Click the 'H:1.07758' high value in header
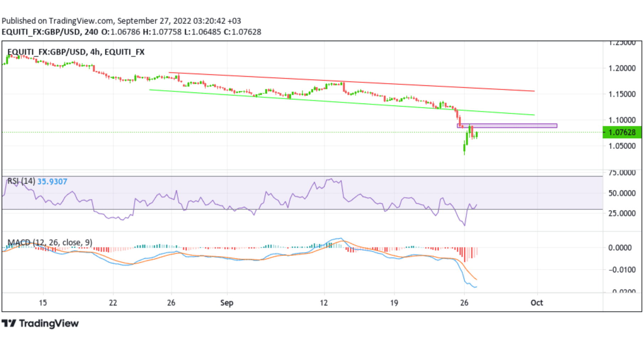Screen dimensions: 644x355 [162, 32]
